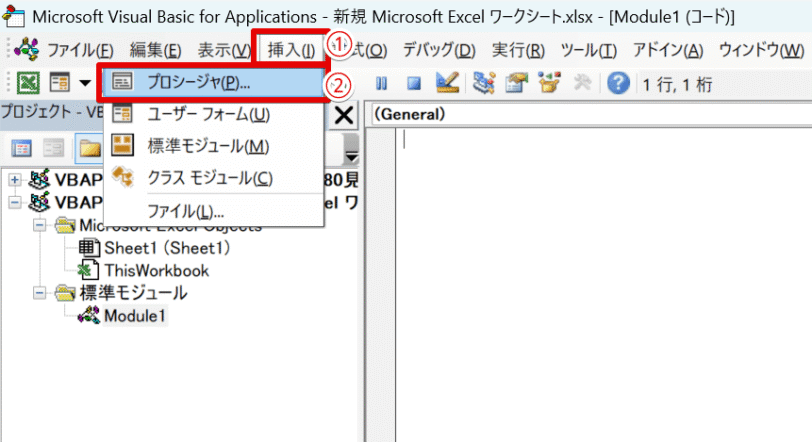Click the Reset (stop) toolbar icon

414,84
